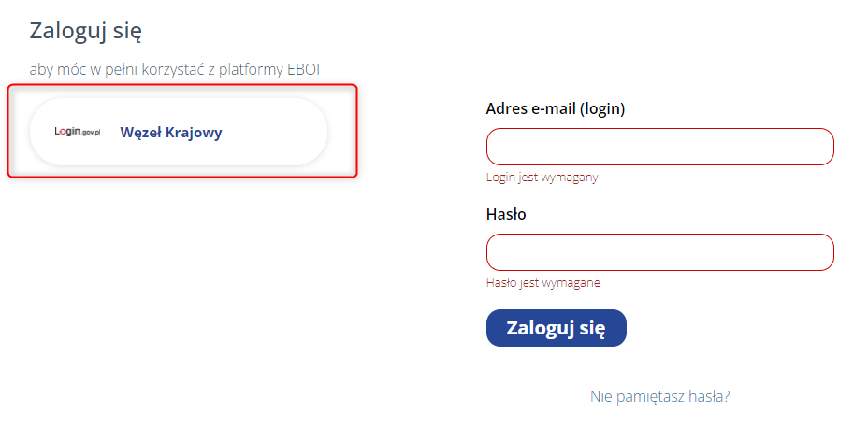
Task: Click the red-outlined password box
Action: coord(659,252)
